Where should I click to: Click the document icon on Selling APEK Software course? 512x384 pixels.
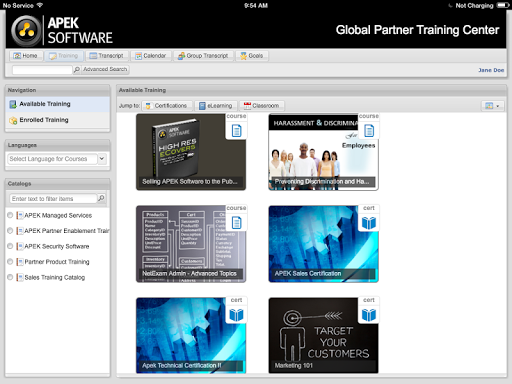point(236,130)
